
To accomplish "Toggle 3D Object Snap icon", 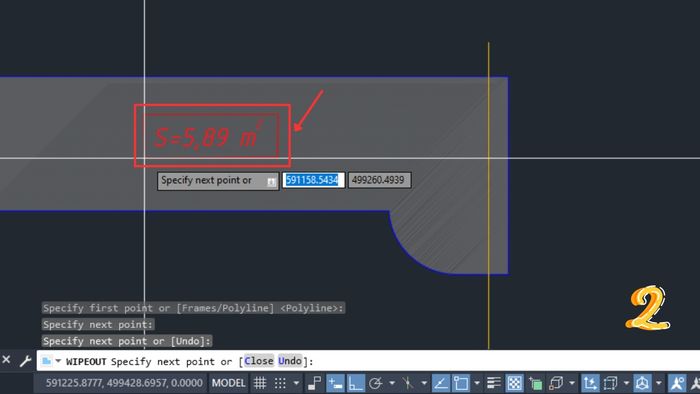I will pos(556,383).
